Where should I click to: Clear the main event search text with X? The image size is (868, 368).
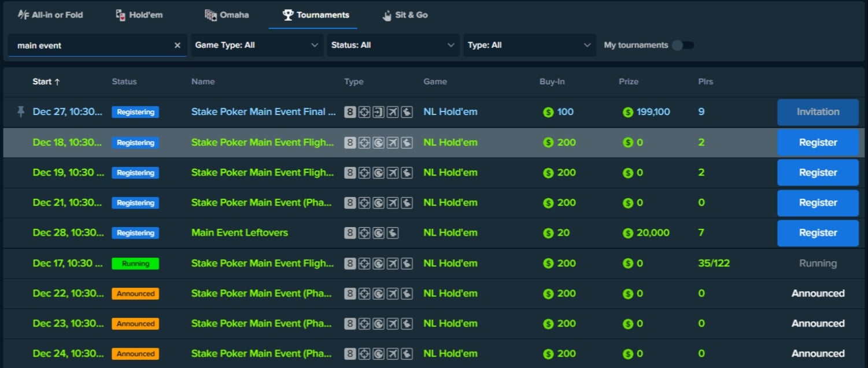[178, 45]
